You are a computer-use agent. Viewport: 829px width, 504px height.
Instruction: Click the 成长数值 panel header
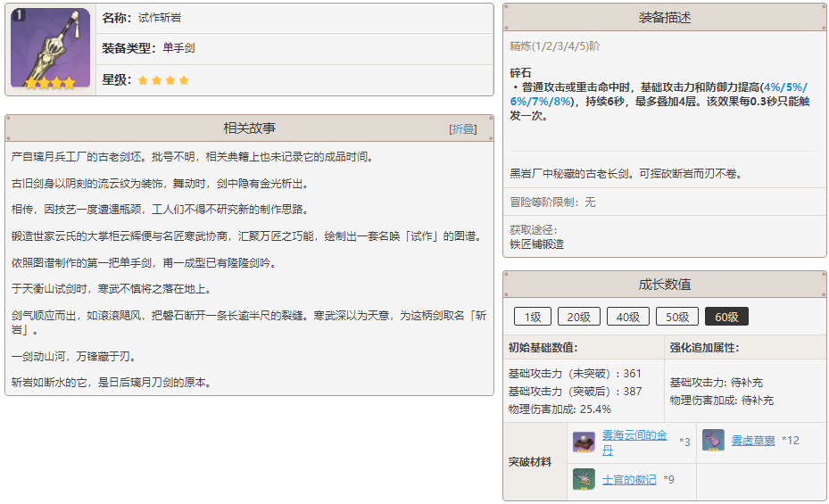point(665,285)
